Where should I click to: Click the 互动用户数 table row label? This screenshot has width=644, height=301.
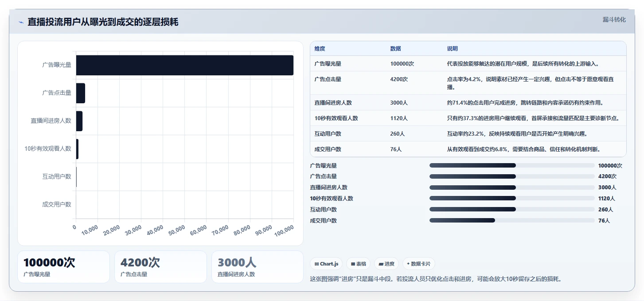click(328, 134)
